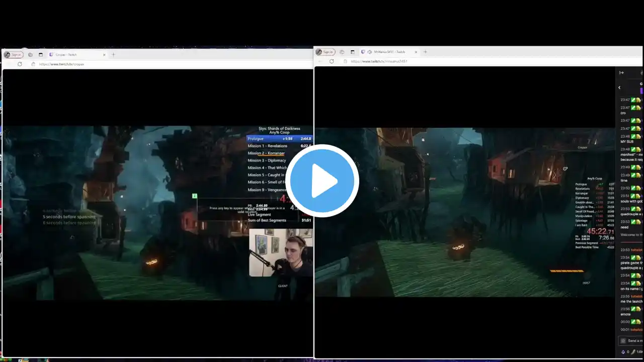Click 'MY SUB' chat message

(x=627, y=142)
